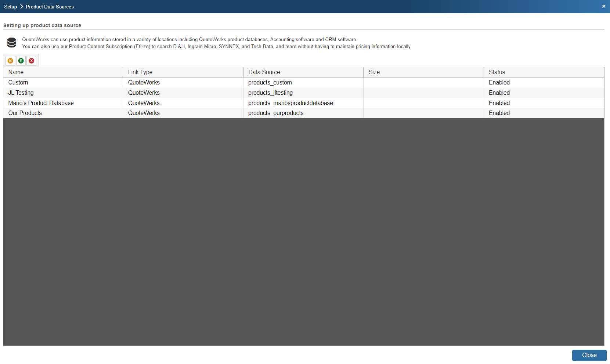Sort by the Name column header
The image size is (610, 364).
[x=63, y=72]
